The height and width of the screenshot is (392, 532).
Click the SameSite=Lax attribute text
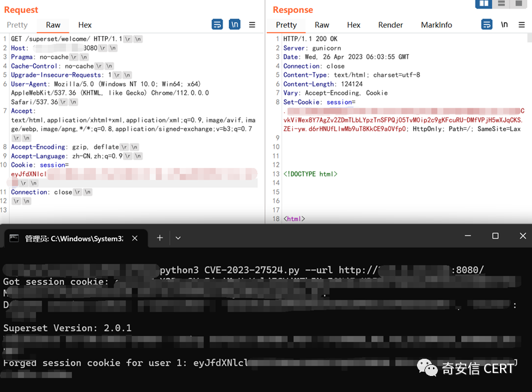499,129
